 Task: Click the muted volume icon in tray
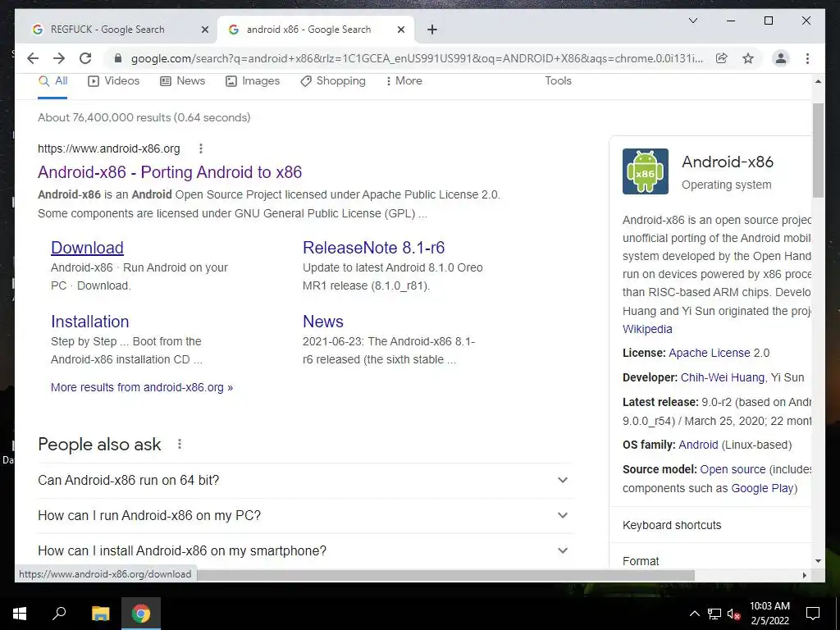click(x=733, y=614)
